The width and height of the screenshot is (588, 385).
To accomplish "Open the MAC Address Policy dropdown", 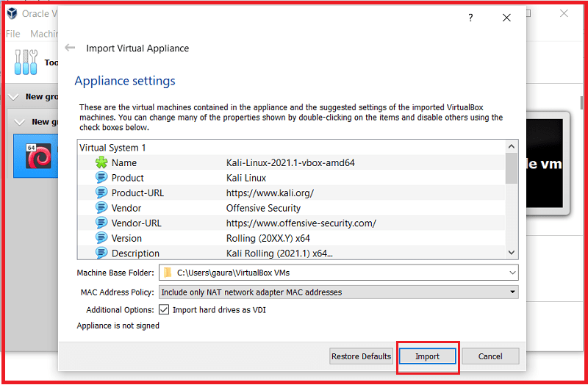I will [339, 292].
